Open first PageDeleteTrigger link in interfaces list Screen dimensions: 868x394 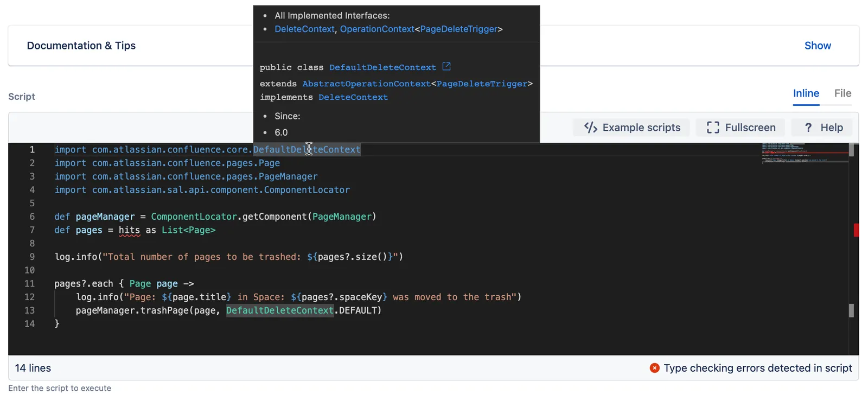click(x=459, y=29)
